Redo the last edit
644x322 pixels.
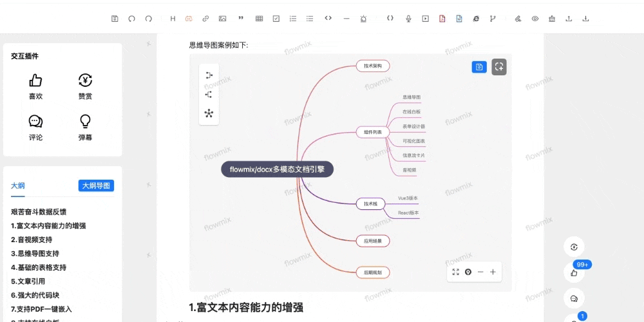point(149,19)
